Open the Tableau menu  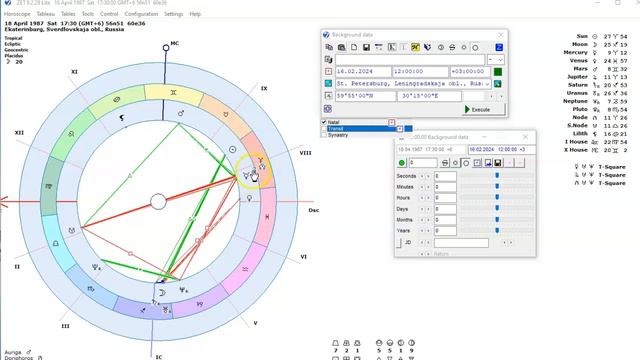(x=46, y=14)
